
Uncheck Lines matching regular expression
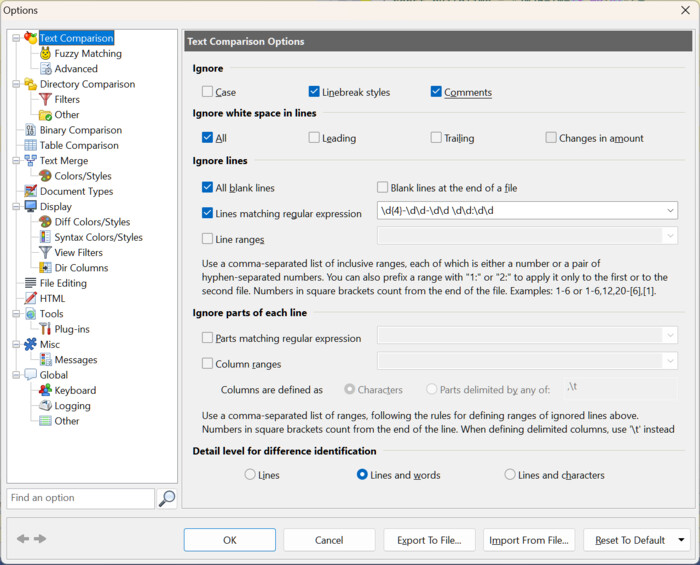coord(207,213)
